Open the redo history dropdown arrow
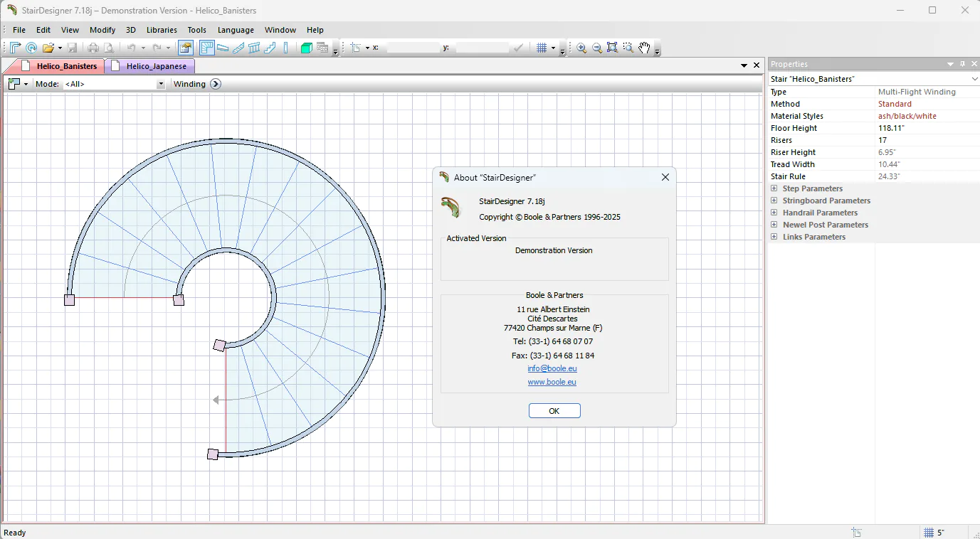This screenshot has height=539, width=980. tap(169, 48)
